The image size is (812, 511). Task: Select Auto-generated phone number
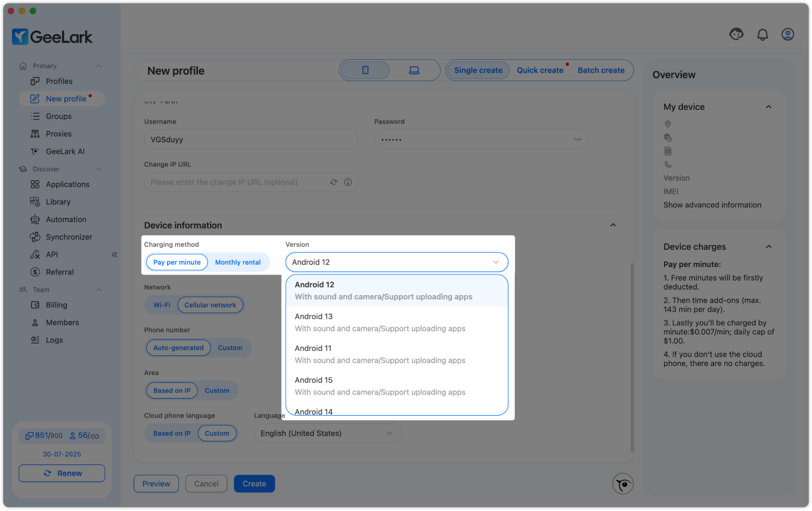(x=178, y=348)
